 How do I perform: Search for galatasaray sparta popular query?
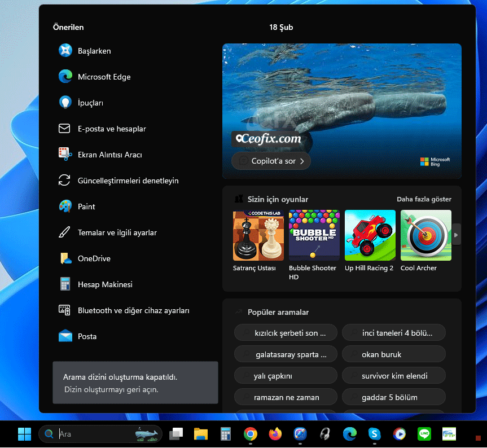pyautogui.click(x=286, y=354)
